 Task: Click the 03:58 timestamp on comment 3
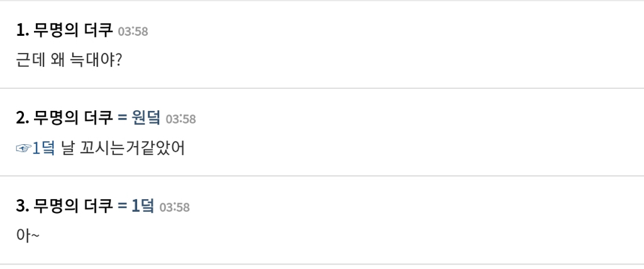coord(174,207)
